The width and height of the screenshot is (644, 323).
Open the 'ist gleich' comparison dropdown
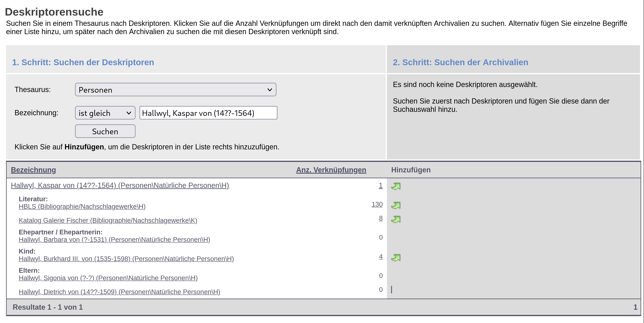click(105, 113)
